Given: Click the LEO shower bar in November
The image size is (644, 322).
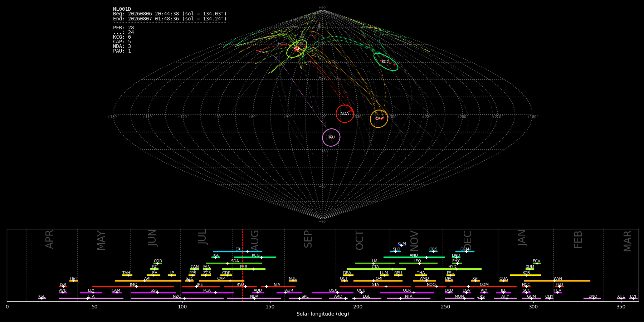Looking at the screenshot, I should click(x=418, y=263).
